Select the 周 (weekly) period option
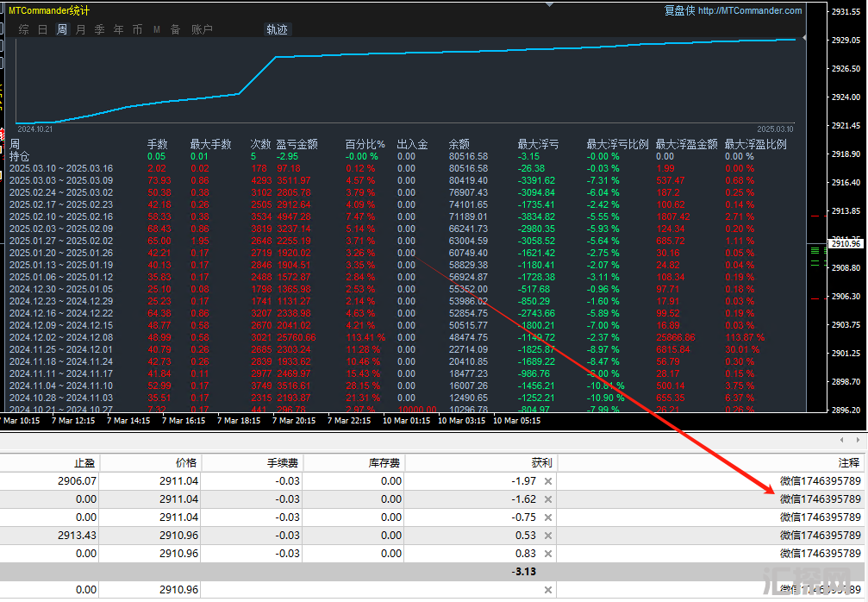The image size is (868, 602). (x=61, y=29)
